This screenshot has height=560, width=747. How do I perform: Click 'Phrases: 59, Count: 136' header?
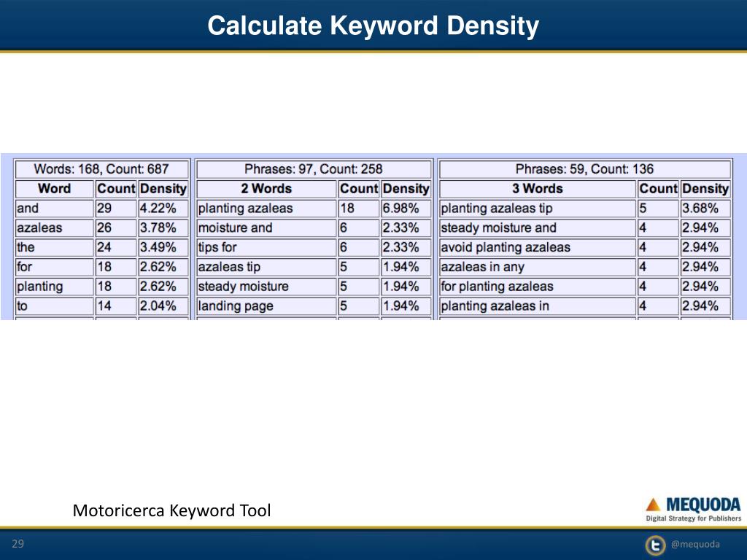[584, 169]
